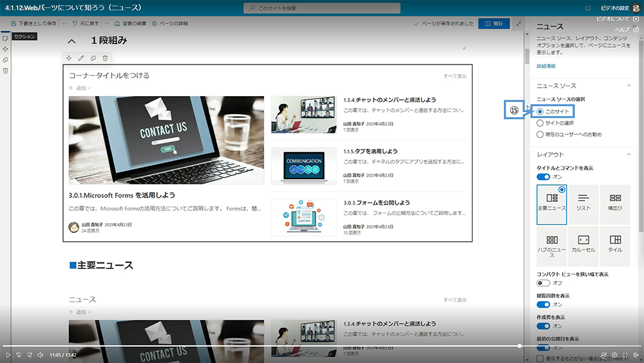Click the duplicate web part icon
Viewport: 644px width, 363px height.
point(93,58)
